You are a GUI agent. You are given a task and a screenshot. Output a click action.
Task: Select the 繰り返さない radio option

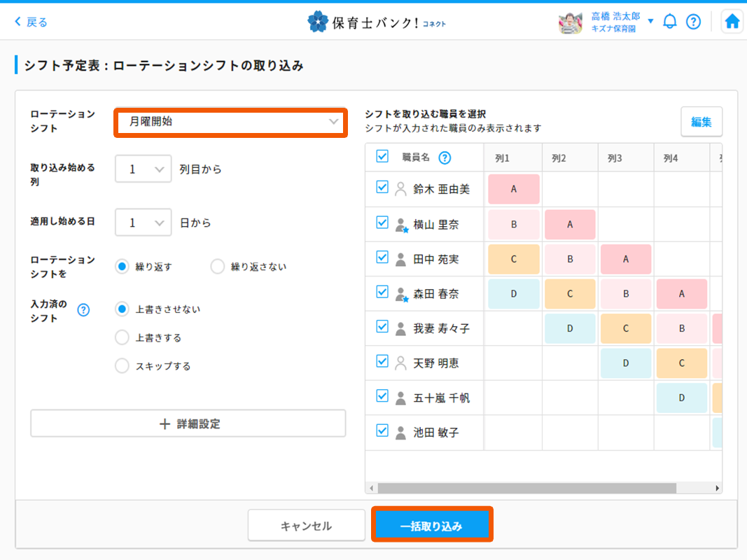[218, 267]
